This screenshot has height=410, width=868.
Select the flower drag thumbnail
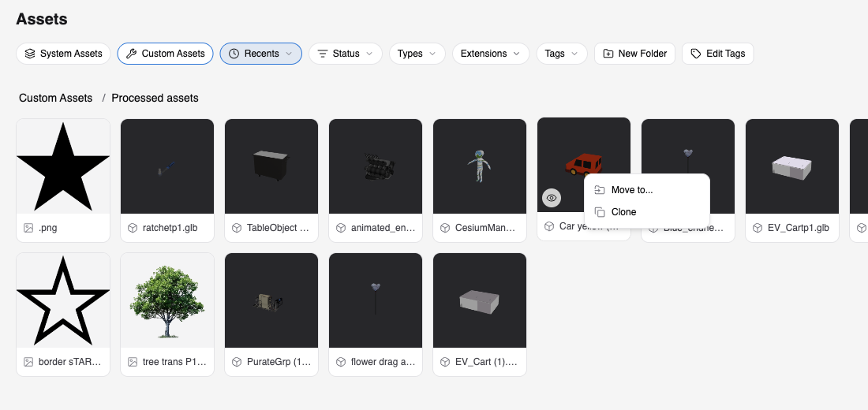point(376,300)
